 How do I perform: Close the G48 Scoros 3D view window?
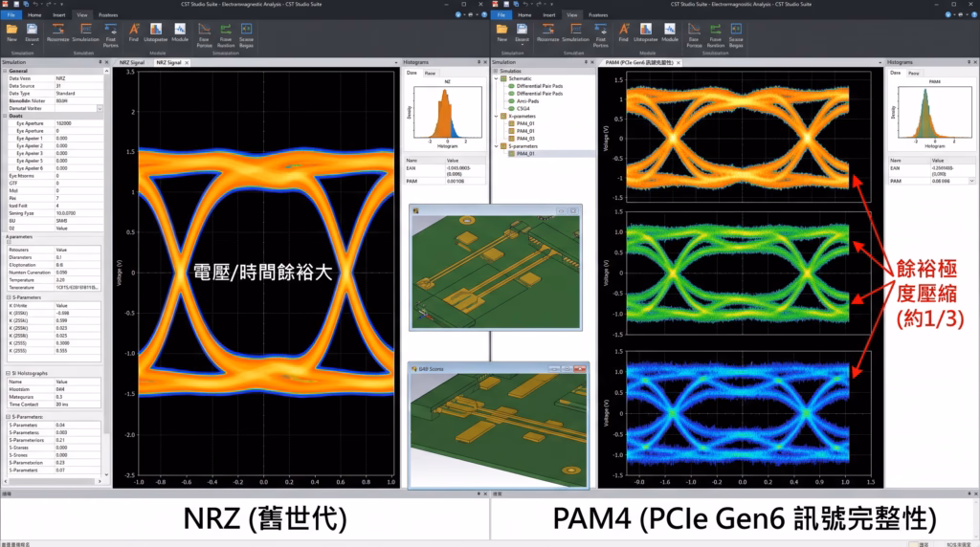pyautogui.click(x=579, y=369)
